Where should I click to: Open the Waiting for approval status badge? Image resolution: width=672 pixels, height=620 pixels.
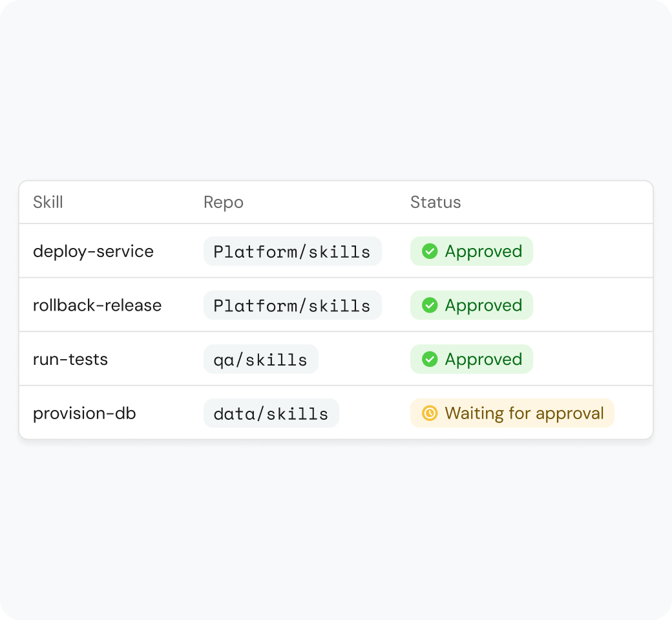click(512, 413)
